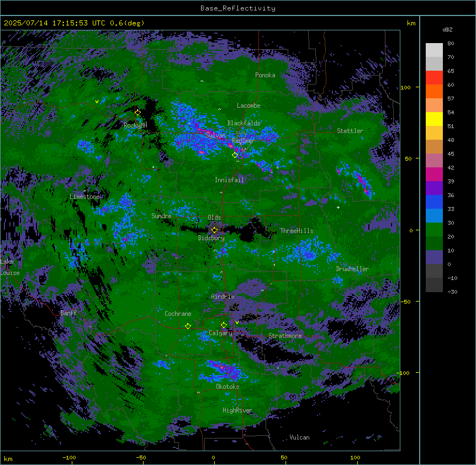Viewport: 476px width, 465px height.
Task: Click the RedDeer city label
Action: (244, 140)
